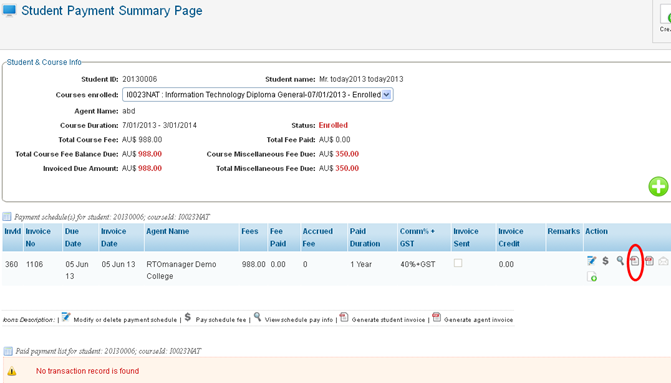Screen dimensions: 671x383
Task: Click the Invoice Credit value 0.00
Action: [506, 264]
